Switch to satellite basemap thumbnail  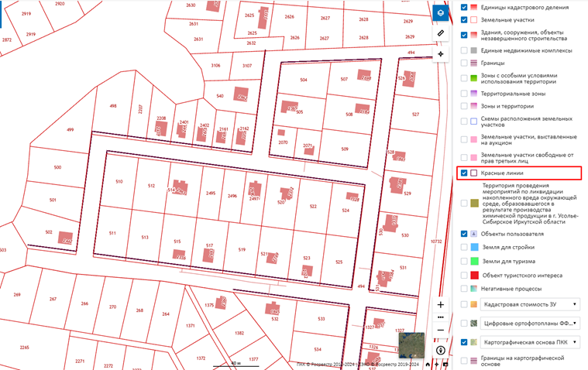(411, 345)
